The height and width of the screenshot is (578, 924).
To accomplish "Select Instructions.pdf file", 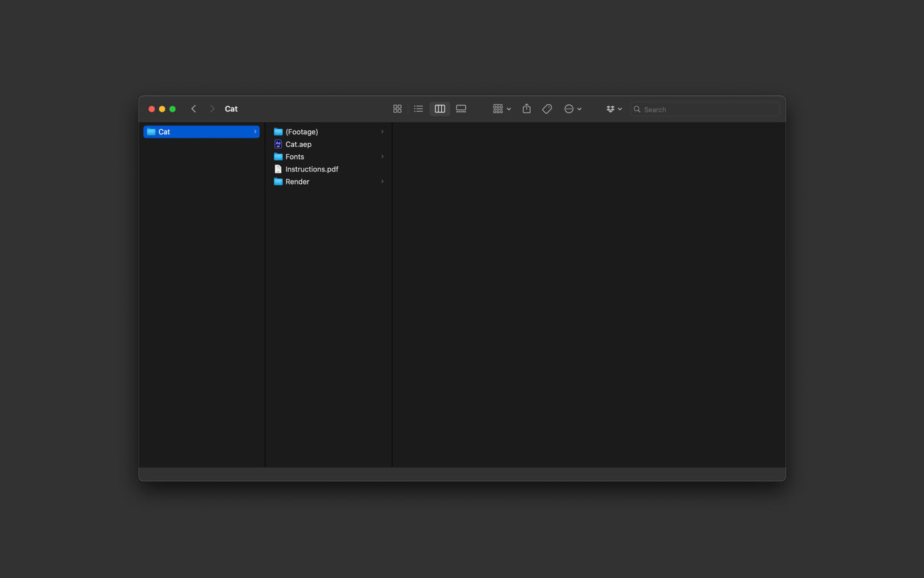I will coord(329,169).
